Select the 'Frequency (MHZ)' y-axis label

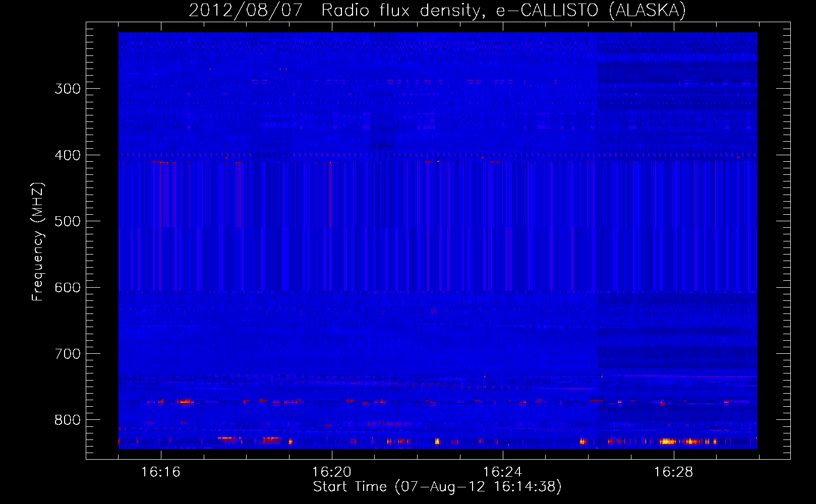38,242
